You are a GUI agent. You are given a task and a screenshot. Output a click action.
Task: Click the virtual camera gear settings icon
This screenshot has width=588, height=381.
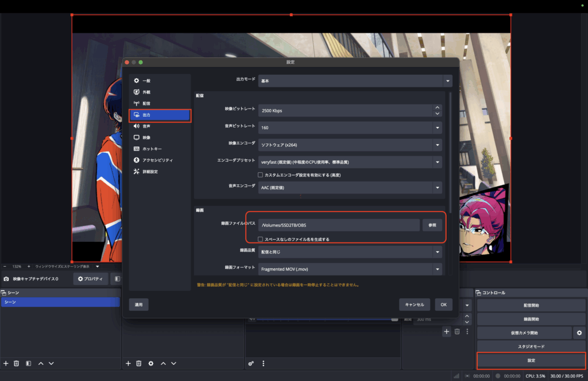tap(579, 333)
